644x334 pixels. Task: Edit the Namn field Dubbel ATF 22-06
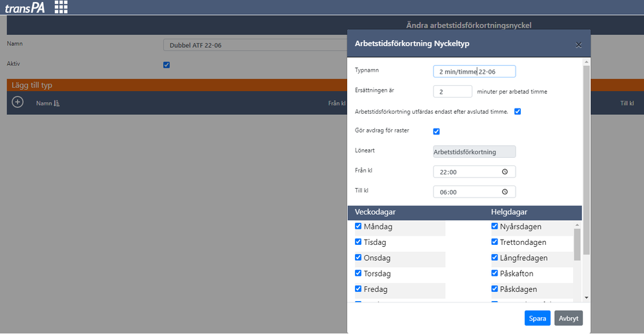point(255,45)
